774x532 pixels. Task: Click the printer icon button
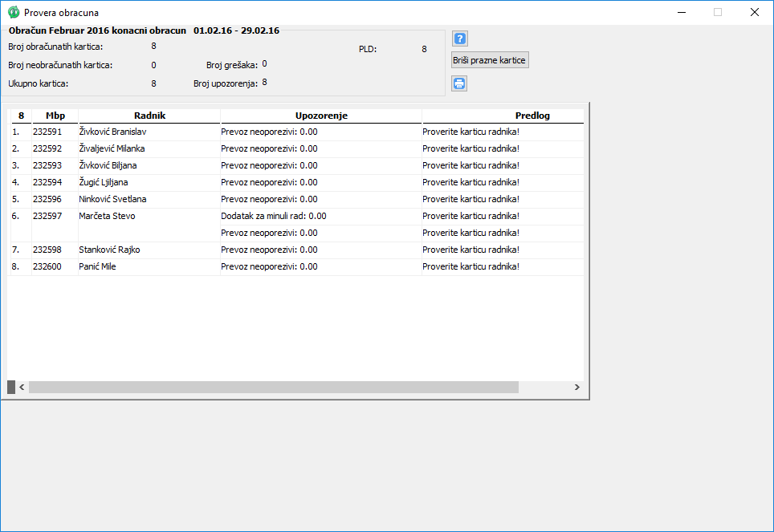pyautogui.click(x=459, y=83)
